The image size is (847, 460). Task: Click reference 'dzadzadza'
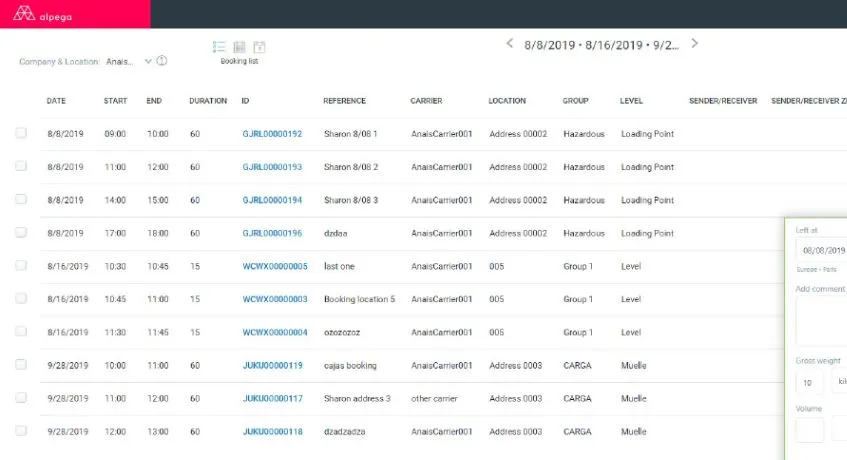click(x=345, y=432)
